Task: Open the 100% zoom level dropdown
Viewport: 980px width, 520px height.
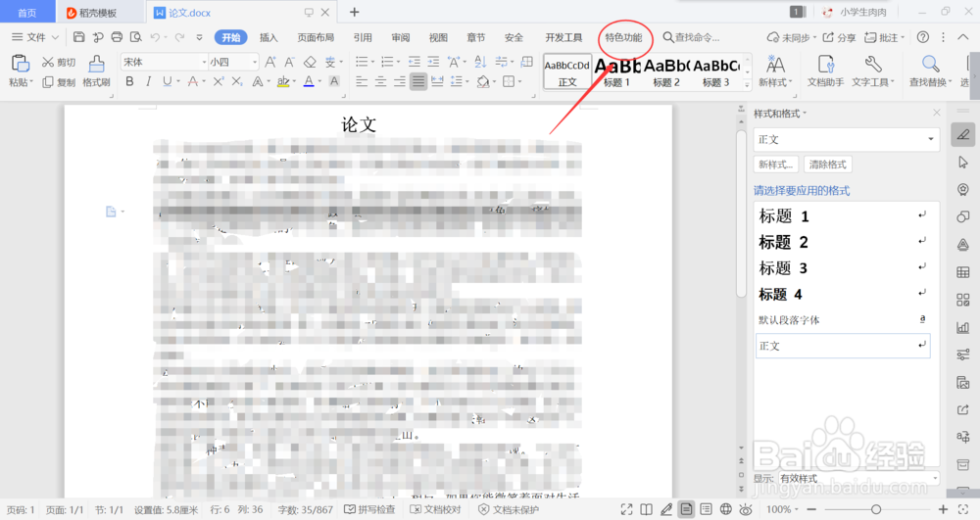Action: tap(782, 509)
